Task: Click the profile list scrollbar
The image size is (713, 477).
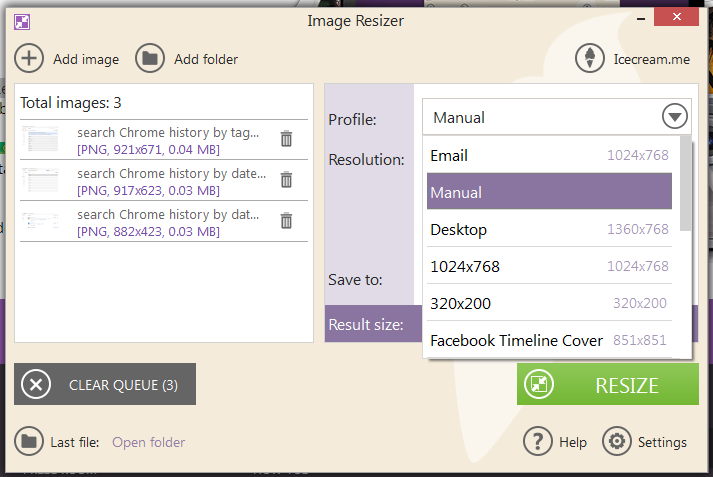Action: [686, 185]
